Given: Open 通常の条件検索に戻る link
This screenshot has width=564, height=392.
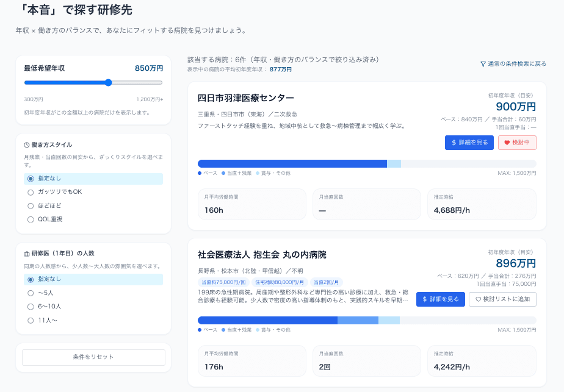Looking at the screenshot, I should 515,63.
